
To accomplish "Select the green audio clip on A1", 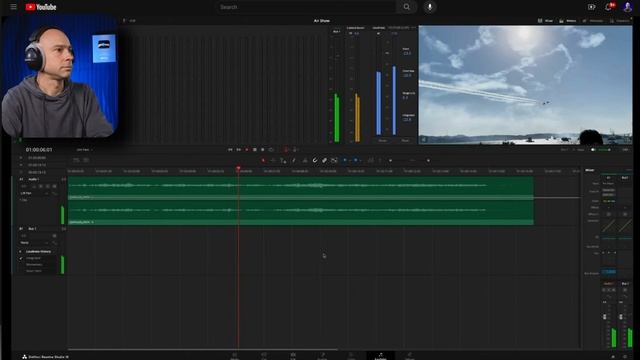I will click(300, 200).
